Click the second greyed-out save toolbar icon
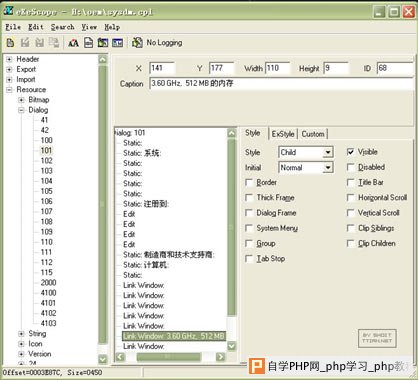418x380 pixels. 39,43
